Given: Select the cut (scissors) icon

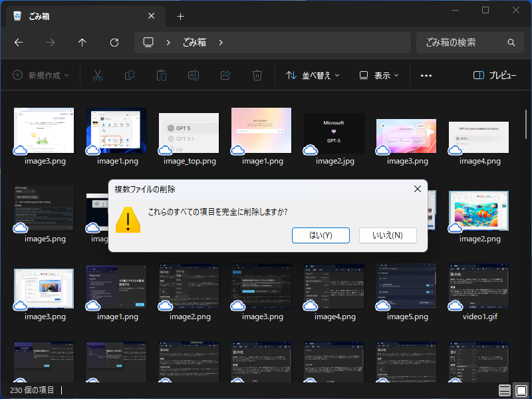Looking at the screenshot, I should tap(98, 75).
